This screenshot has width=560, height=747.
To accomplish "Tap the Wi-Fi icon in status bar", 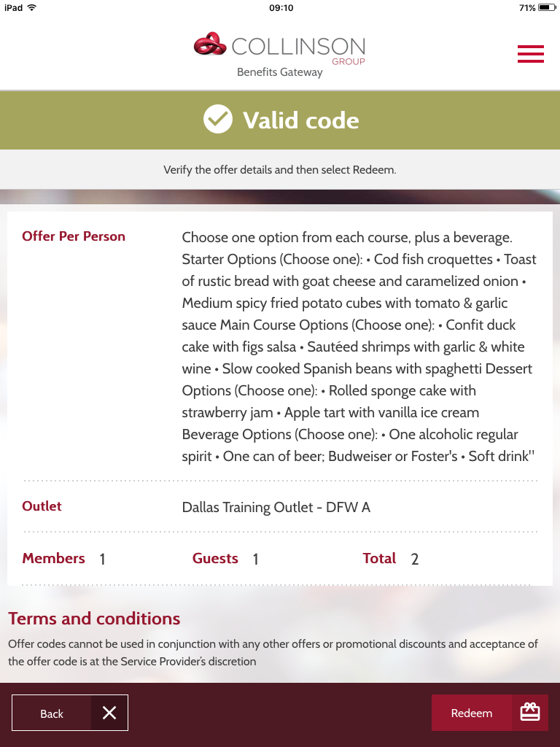I will pyautogui.click(x=31, y=7).
